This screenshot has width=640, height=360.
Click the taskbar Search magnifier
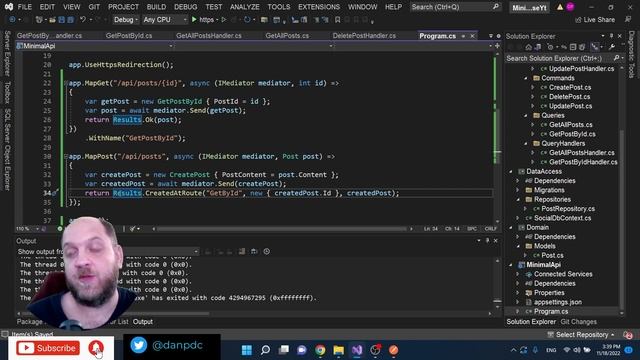point(265,350)
